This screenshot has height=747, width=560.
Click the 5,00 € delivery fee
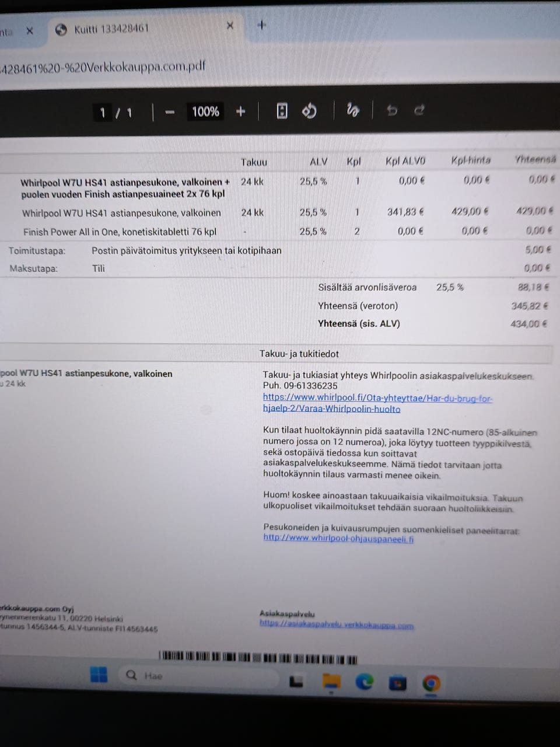click(x=538, y=249)
